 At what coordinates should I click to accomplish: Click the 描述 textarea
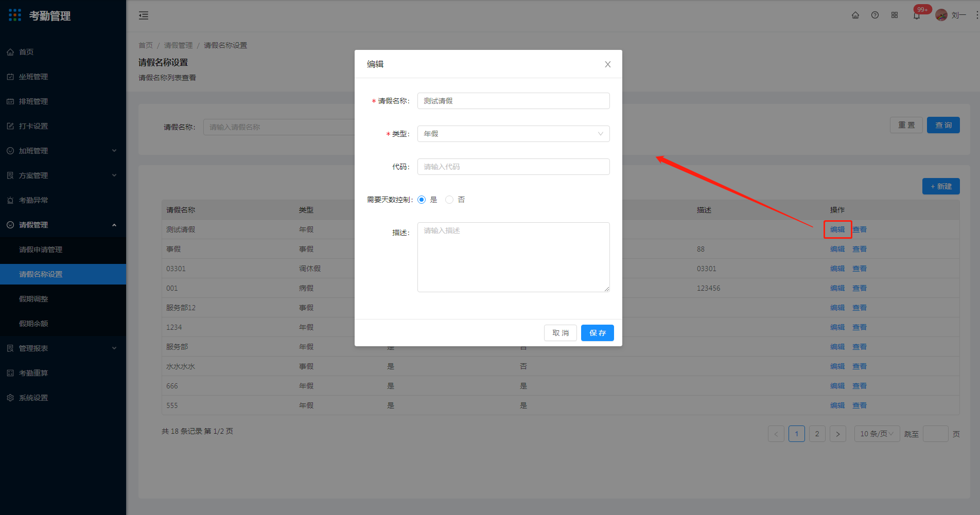point(513,257)
